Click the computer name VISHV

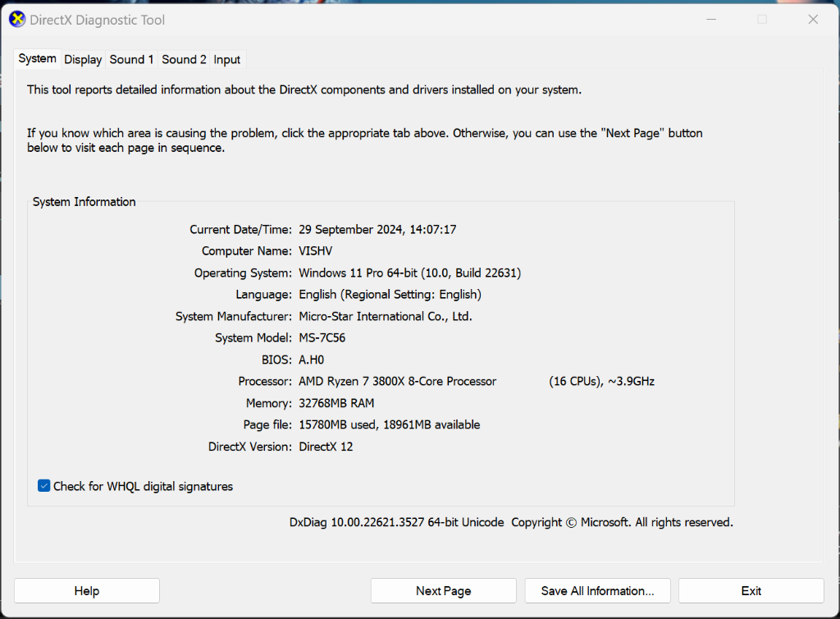tap(315, 251)
